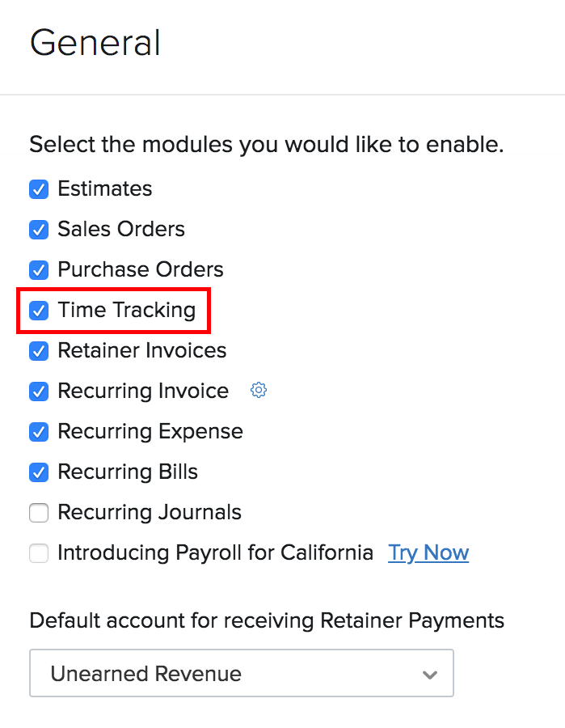Uncheck Recurring Bills
Image resolution: width=565 pixels, height=728 pixels.
click(39, 472)
